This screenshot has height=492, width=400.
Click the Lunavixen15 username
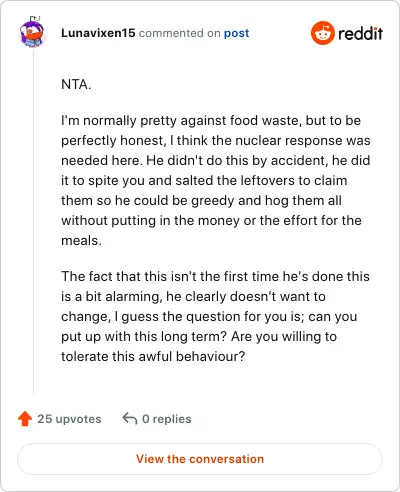tap(98, 33)
